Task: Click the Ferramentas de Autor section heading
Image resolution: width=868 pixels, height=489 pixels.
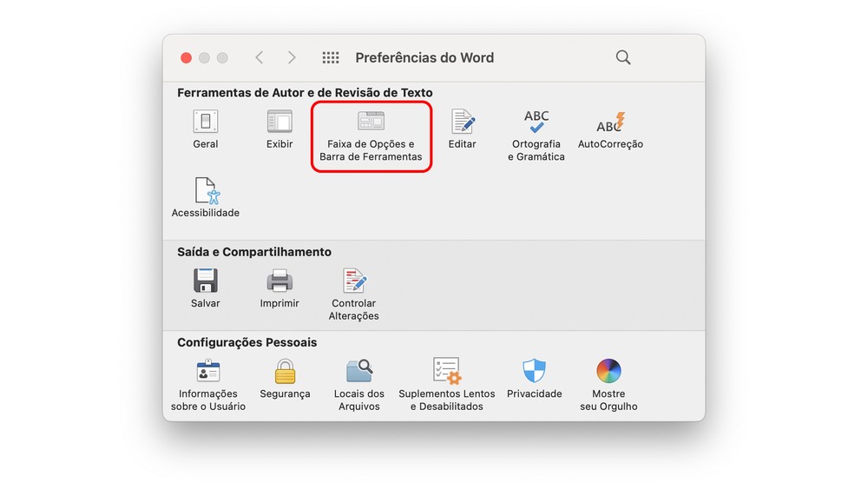Action: click(305, 92)
